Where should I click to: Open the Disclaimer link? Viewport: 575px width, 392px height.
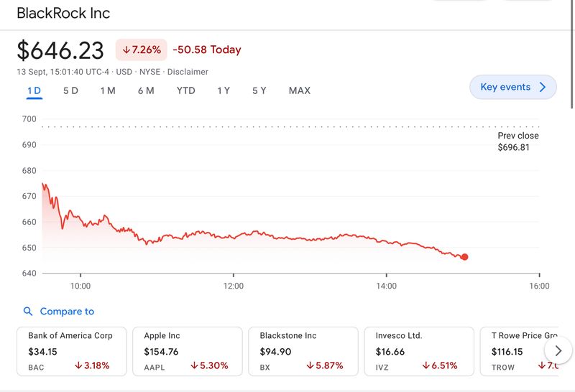(188, 72)
